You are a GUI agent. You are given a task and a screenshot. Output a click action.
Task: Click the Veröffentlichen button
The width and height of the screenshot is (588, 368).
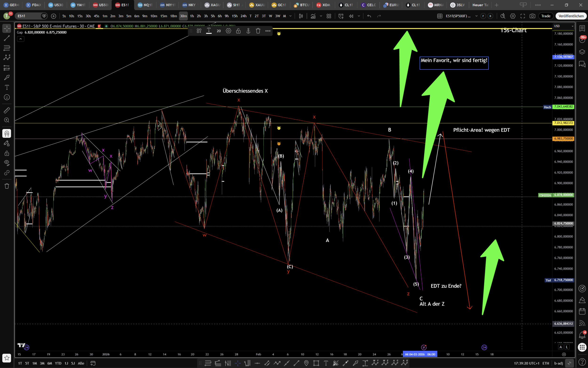click(571, 16)
